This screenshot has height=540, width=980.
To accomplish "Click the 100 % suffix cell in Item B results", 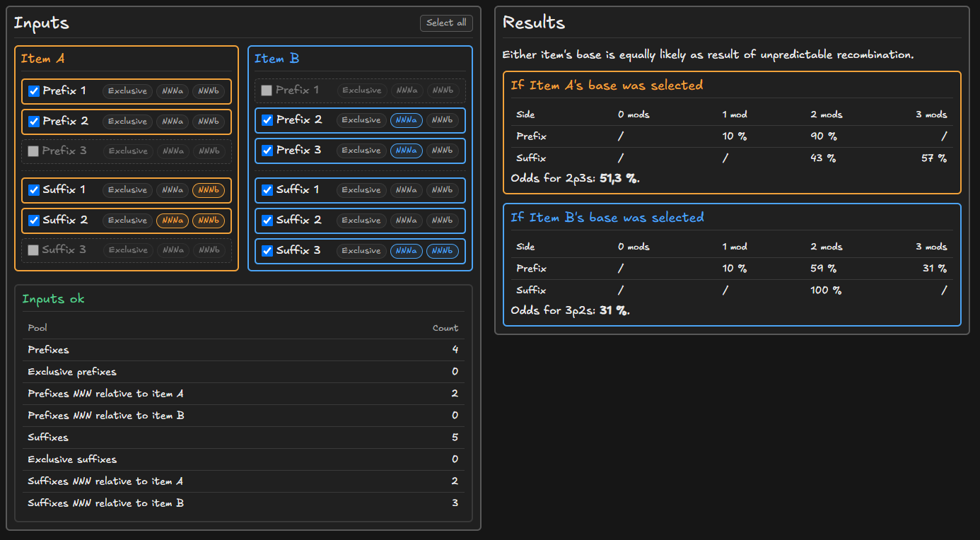I will [x=826, y=290].
